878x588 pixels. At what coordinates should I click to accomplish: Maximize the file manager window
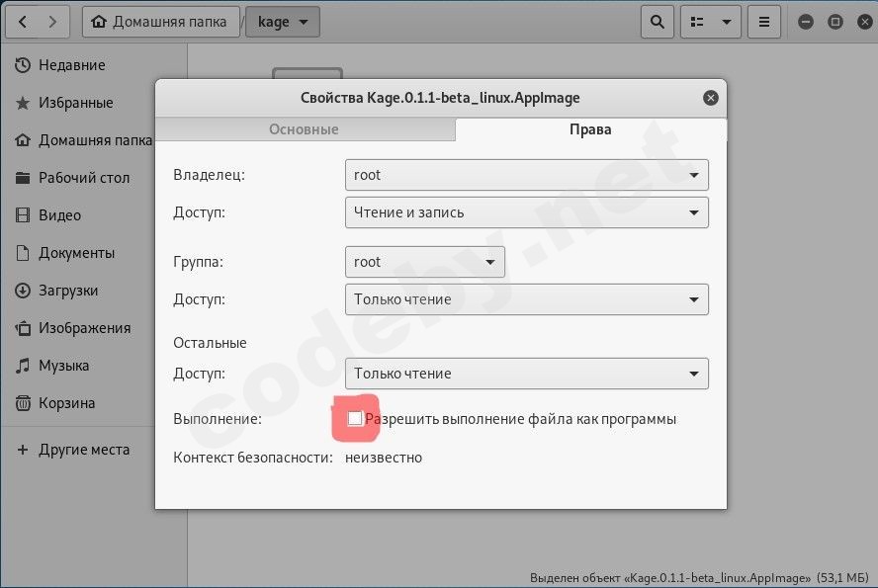(x=834, y=22)
